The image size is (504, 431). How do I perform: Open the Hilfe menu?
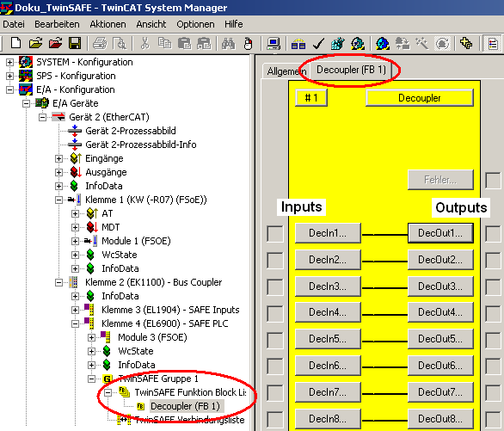(x=234, y=24)
